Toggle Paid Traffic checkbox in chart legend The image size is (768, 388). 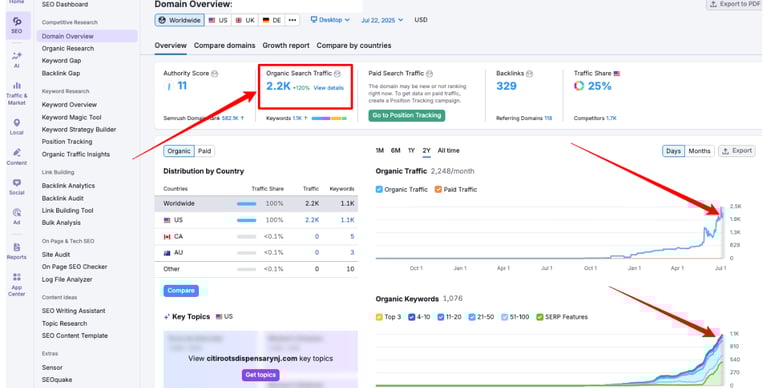tap(438, 189)
